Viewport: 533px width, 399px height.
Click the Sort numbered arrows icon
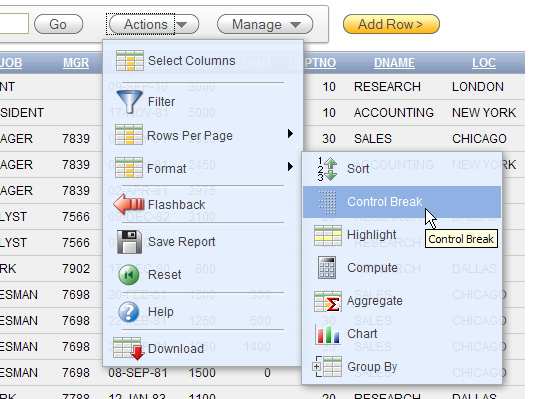click(x=327, y=169)
